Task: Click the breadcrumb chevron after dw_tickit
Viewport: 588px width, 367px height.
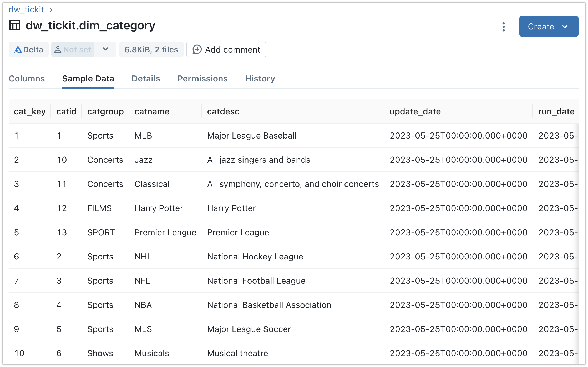Action: [x=51, y=10]
